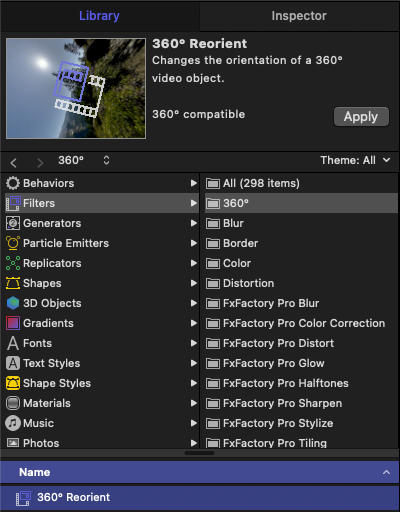
Task: Select the Shape Styles icon
Action: pos(13,383)
